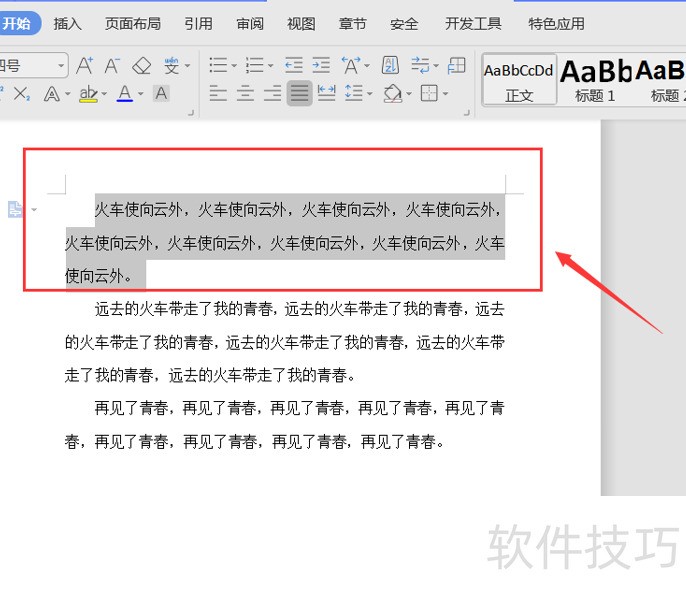Open the paragraph dialog launcher
The image size is (686, 598).
coord(467,113)
